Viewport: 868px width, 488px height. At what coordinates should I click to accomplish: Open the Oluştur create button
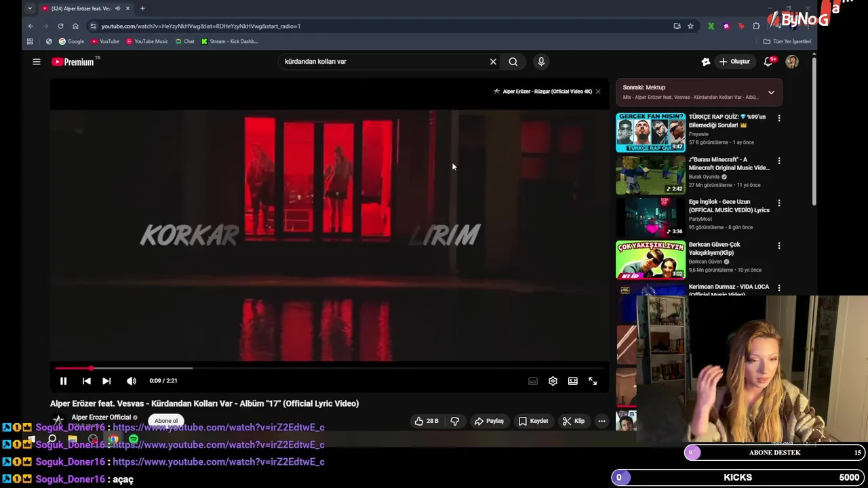click(x=734, y=62)
